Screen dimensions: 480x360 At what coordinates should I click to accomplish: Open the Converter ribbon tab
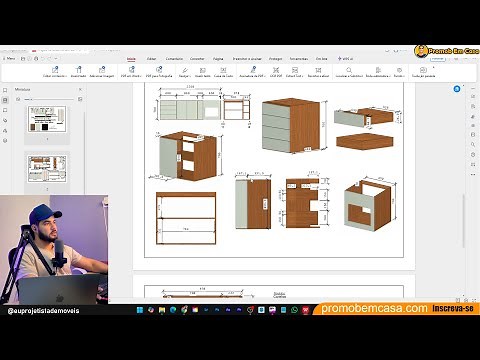[x=197, y=59]
